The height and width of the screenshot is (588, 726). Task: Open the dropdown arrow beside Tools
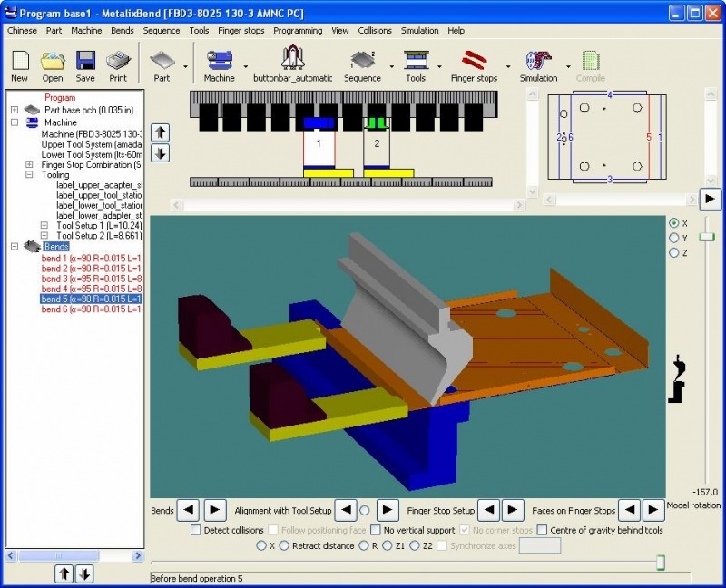440,66
